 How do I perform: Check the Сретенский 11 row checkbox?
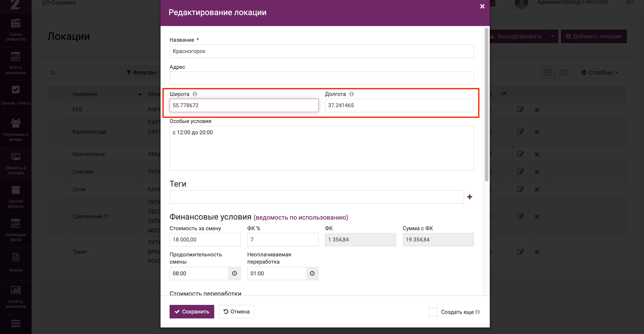point(57,216)
